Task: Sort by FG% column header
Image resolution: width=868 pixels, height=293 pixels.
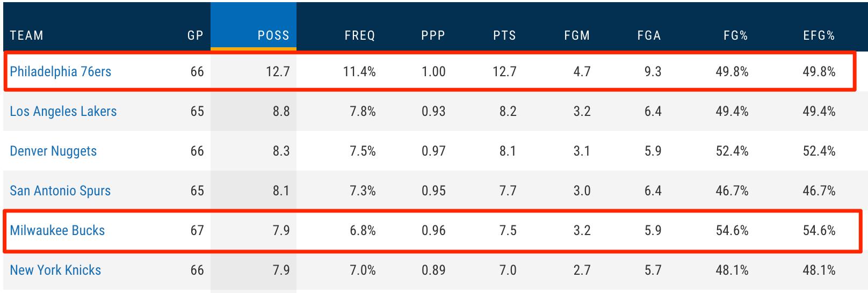Action: coord(735,35)
